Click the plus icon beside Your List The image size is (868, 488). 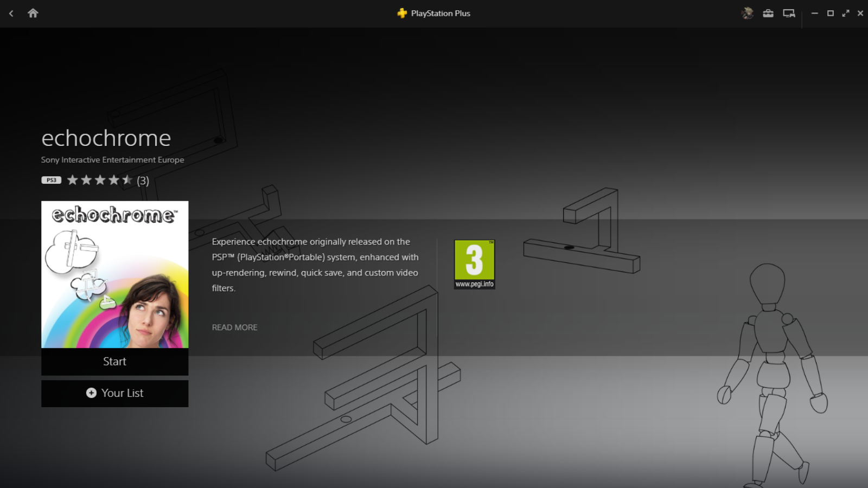coord(91,393)
